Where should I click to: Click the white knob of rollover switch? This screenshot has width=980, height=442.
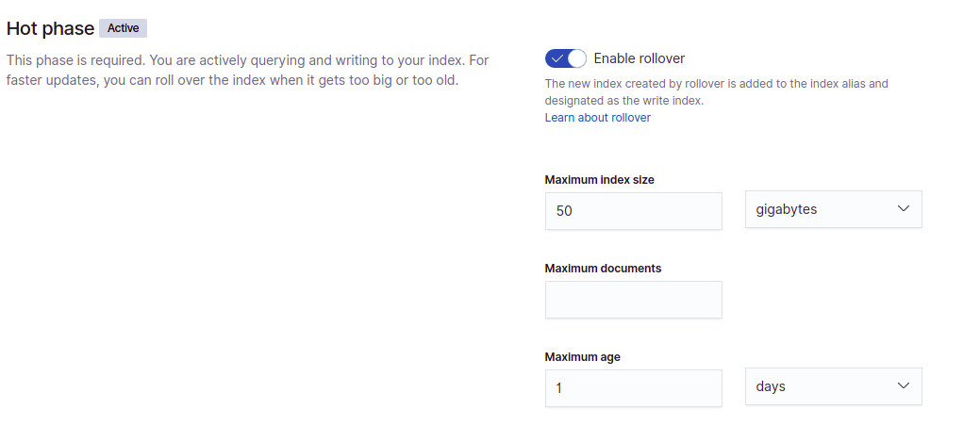pos(576,58)
